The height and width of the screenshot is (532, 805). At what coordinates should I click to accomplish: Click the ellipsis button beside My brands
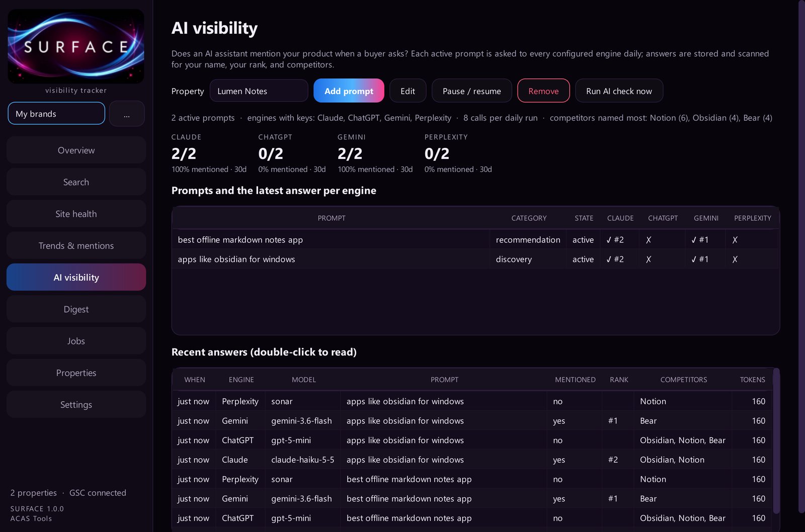point(127,114)
